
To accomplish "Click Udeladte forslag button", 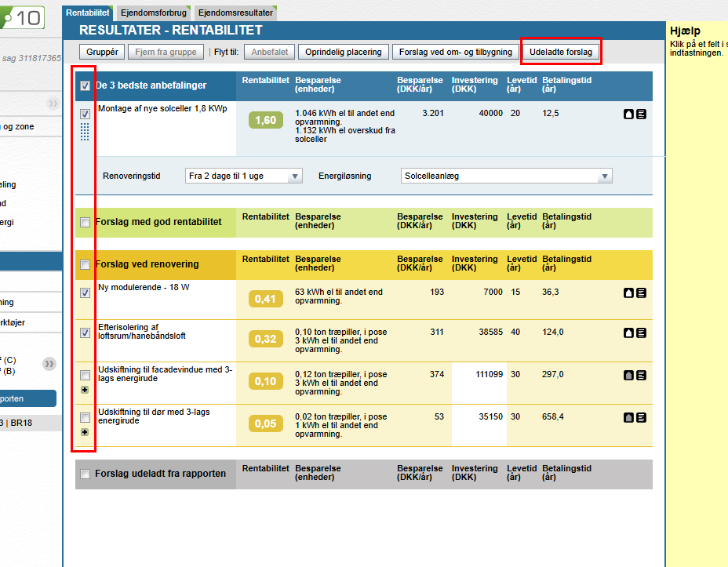I will pos(561,52).
